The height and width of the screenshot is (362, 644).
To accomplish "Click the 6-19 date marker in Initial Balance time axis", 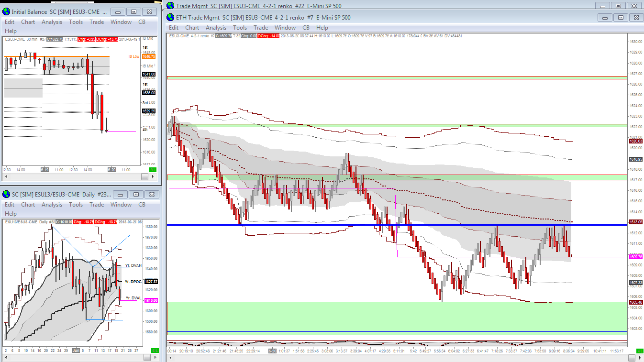I will coord(44,170).
